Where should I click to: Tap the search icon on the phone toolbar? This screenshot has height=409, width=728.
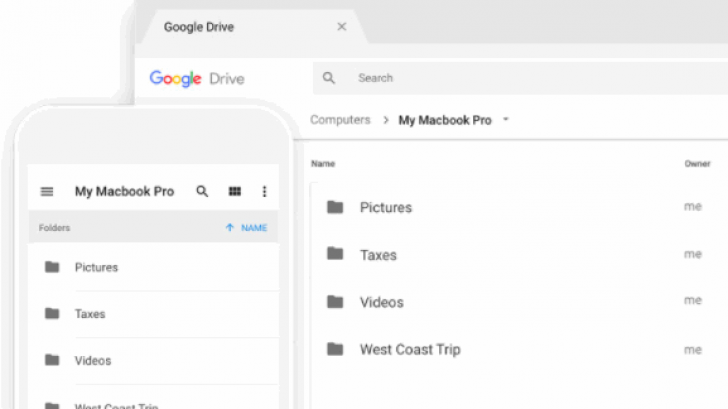(202, 191)
